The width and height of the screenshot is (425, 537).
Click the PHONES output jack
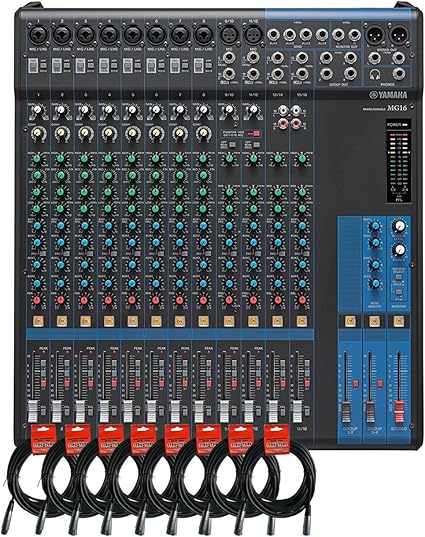tap(399, 74)
